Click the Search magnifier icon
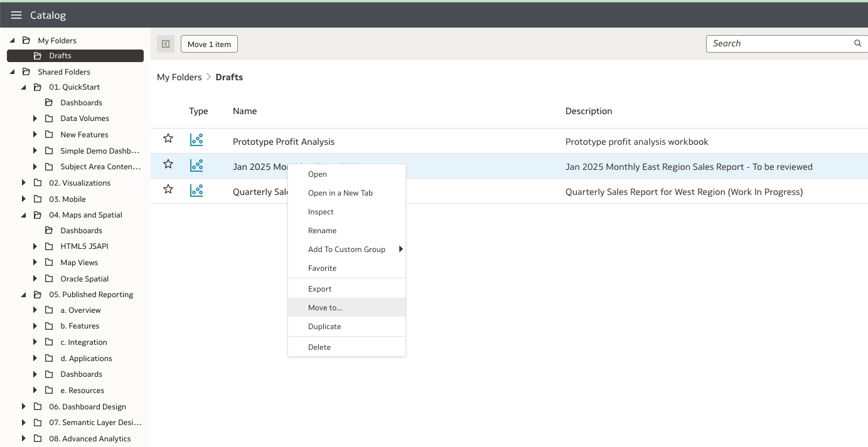Viewport: 868px width, 447px height. pyautogui.click(x=857, y=43)
